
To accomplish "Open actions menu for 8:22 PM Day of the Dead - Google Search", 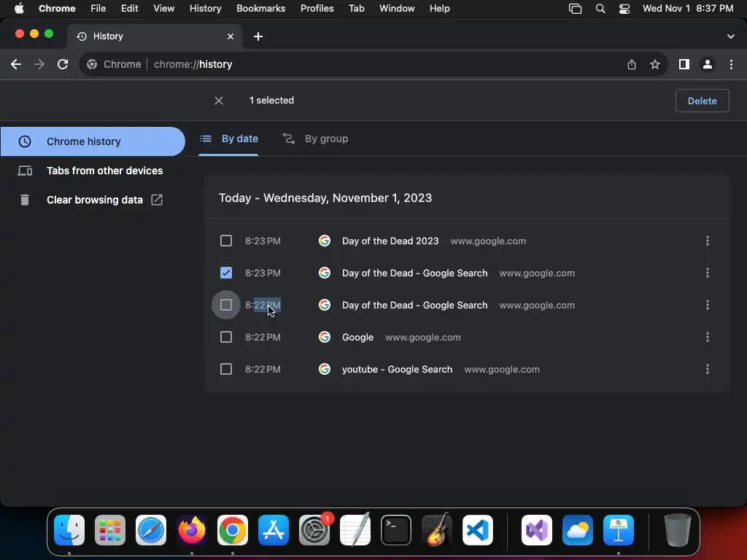I will click(708, 305).
